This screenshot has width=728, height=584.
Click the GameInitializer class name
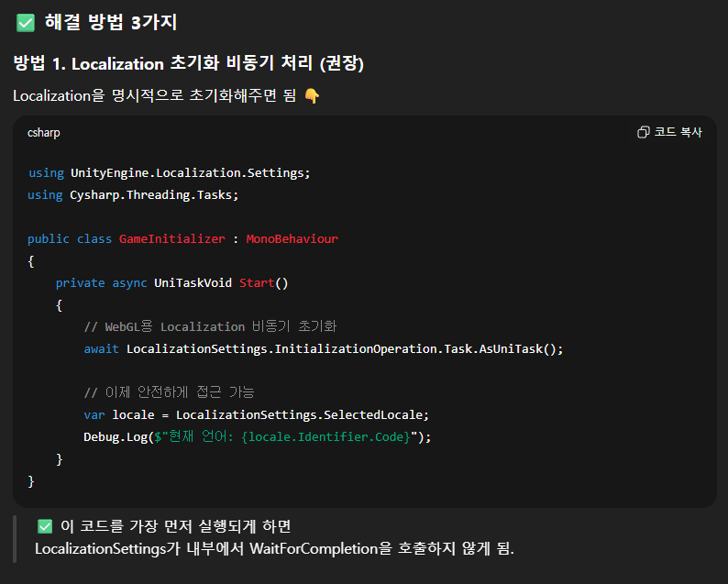(171, 238)
